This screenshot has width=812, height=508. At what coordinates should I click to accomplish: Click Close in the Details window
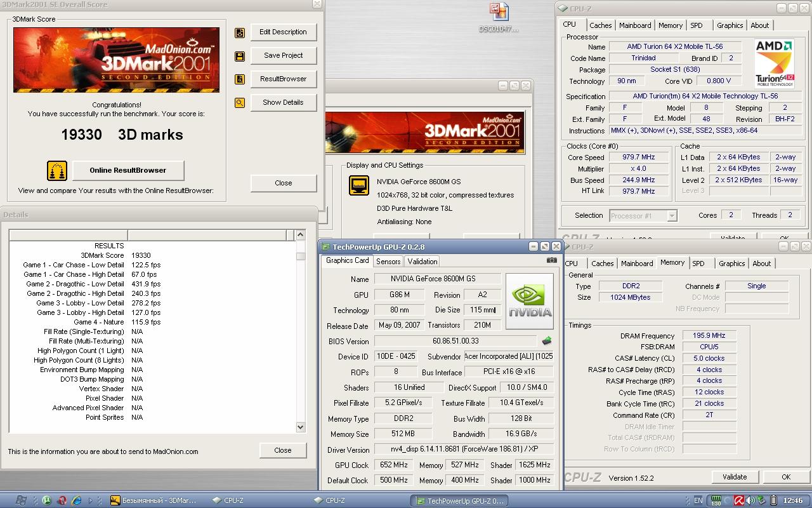click(x=283, y=450)
